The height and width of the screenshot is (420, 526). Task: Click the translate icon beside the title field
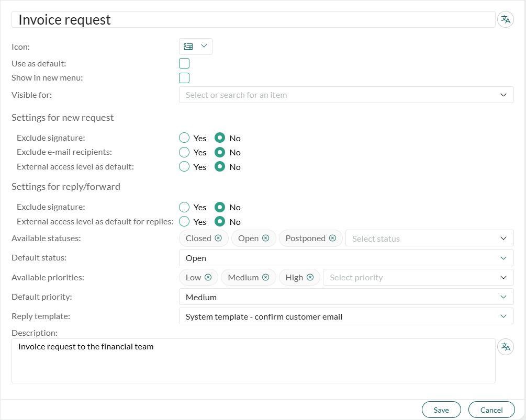(505, 19)
